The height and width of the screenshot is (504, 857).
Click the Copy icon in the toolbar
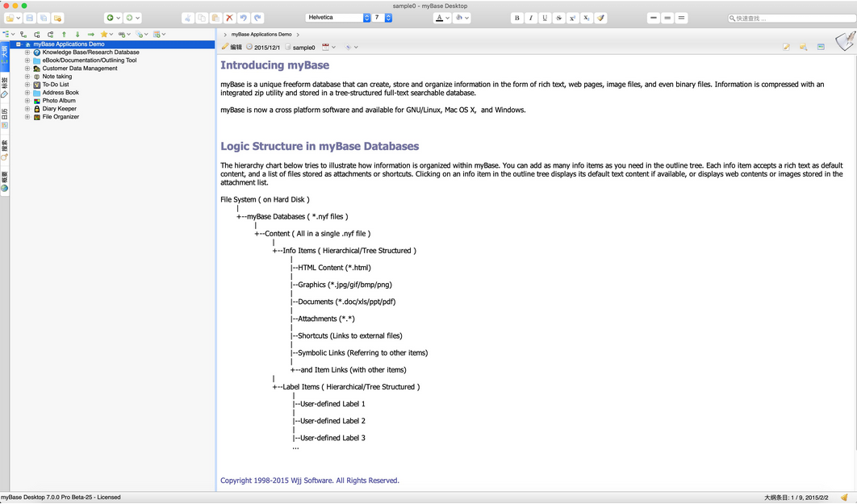202,18
